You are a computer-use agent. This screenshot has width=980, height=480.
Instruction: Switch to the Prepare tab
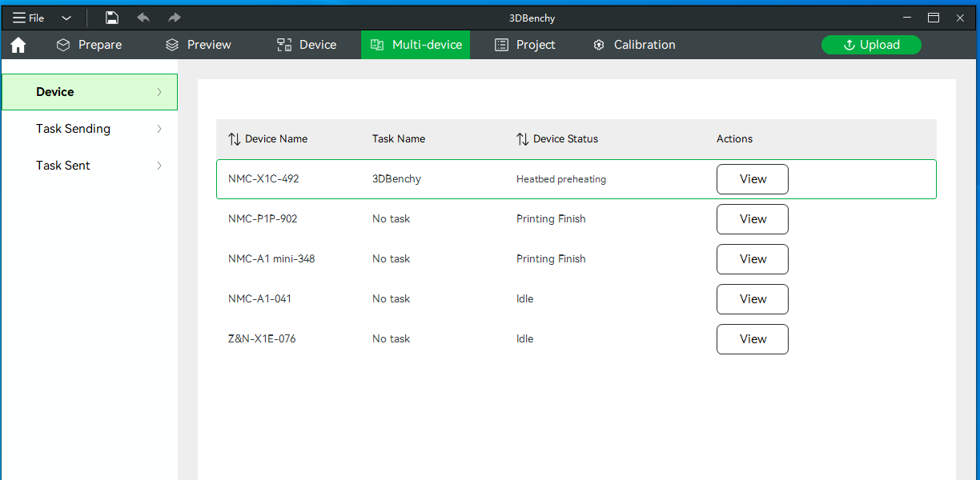click(89, 45)
